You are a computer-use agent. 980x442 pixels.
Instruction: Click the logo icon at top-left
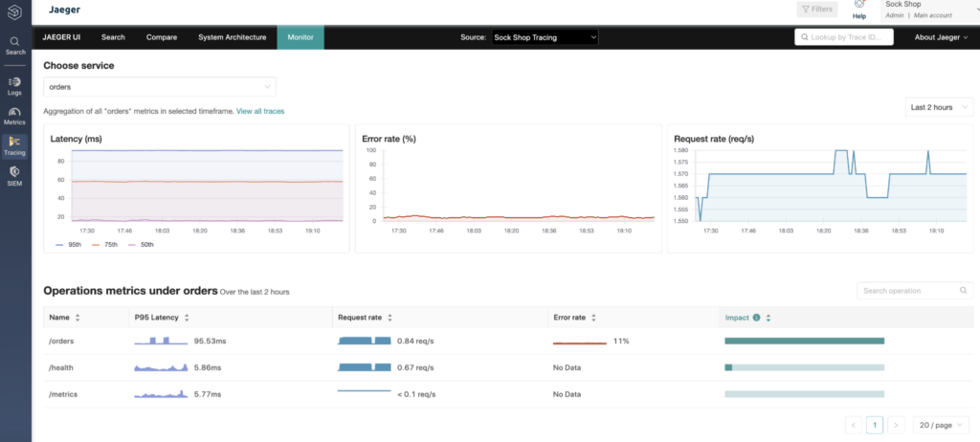point(15,11)
